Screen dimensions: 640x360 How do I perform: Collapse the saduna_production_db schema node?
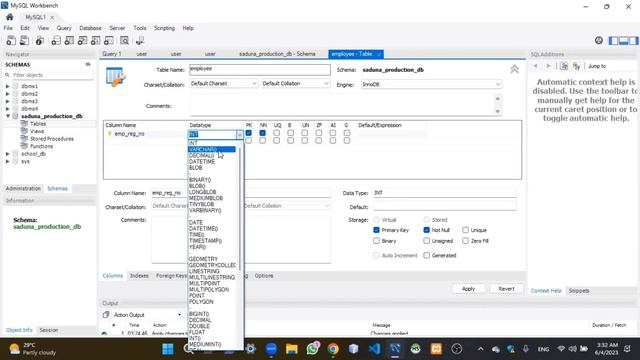tap(7, 116)
